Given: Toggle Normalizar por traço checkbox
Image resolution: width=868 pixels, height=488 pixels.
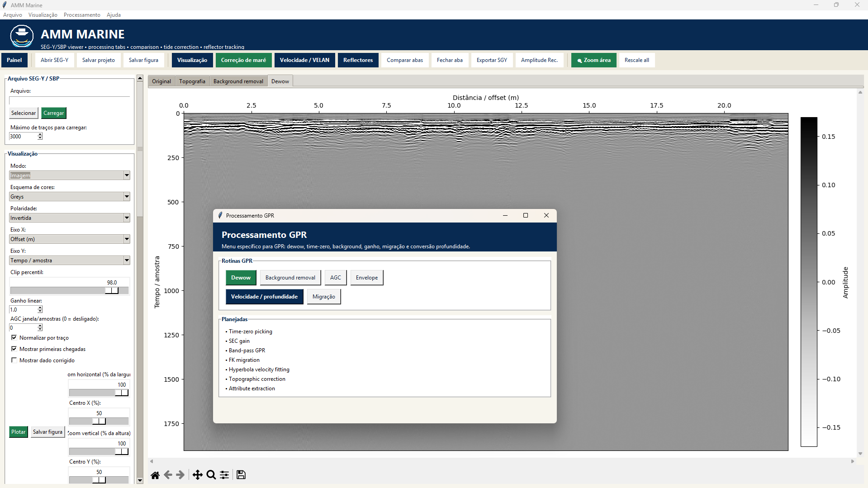Looking at the screenshot, I should point(14,338).
